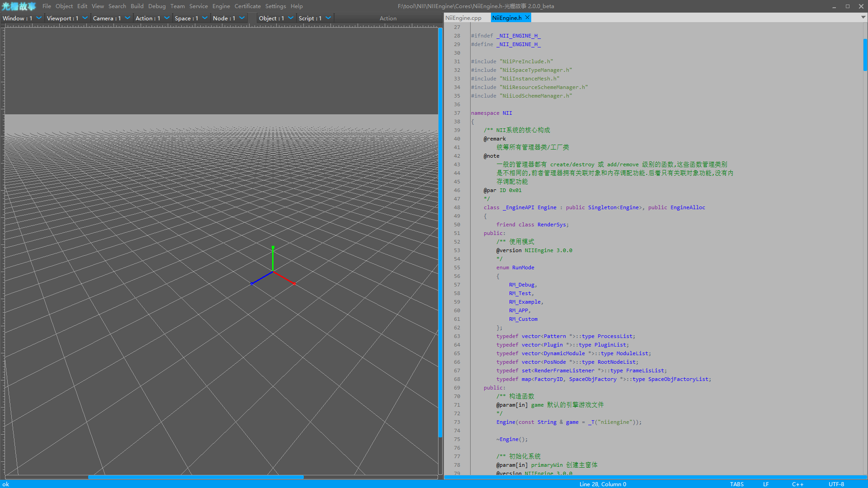The height and width of the screenshot is (488, 868).
Task: Click the code editor vertical scrollbar thumb
Action: click(x=865, y=55)
